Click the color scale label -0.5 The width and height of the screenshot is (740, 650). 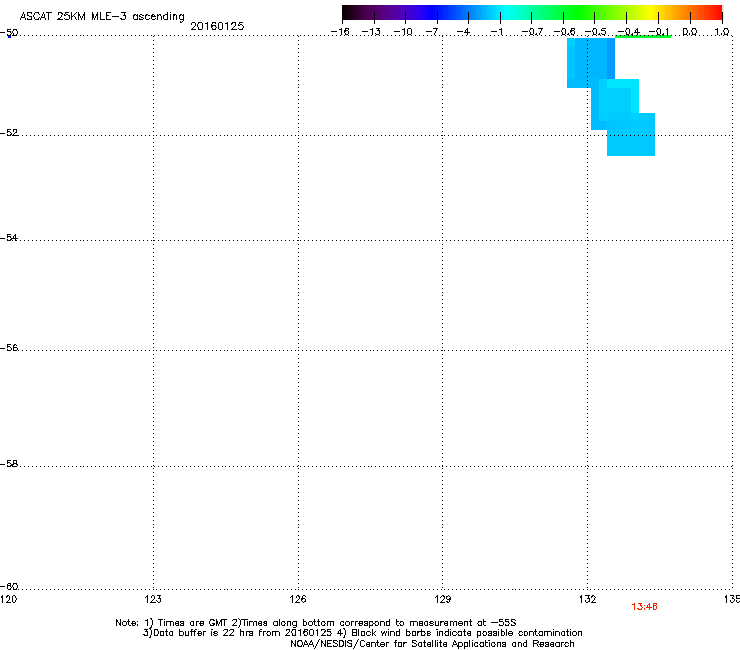(596, 32)
